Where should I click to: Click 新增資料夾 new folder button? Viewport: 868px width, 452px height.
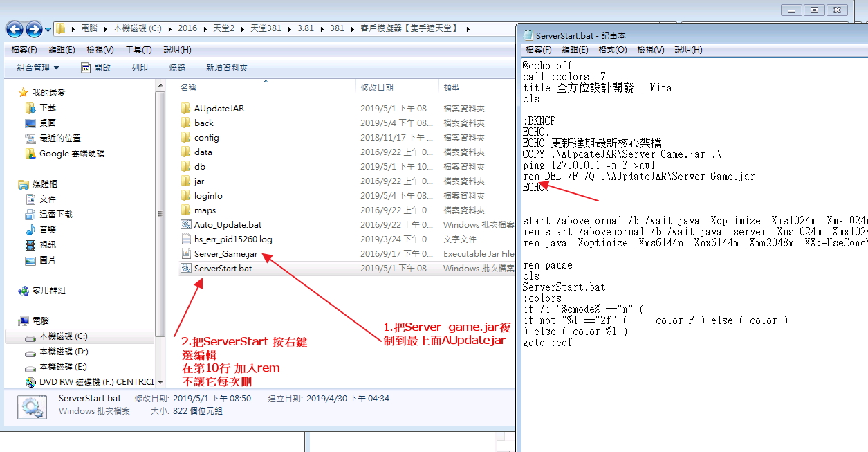click(227, 68)
